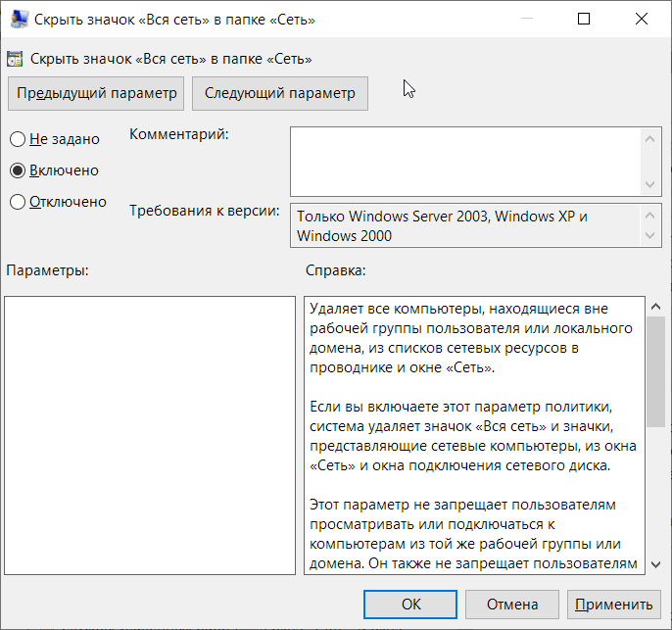
Task: Go to 'Следующий параметр'
Action: point(280,93)
